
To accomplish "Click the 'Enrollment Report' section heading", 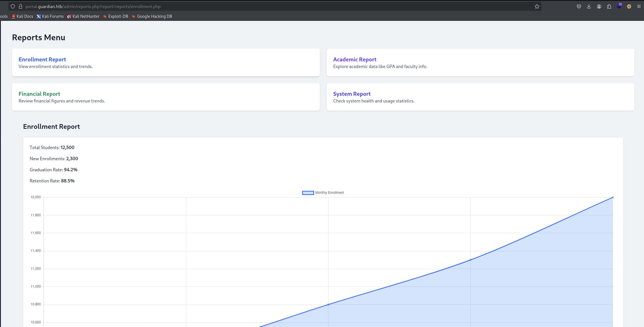I will point(51,127).
